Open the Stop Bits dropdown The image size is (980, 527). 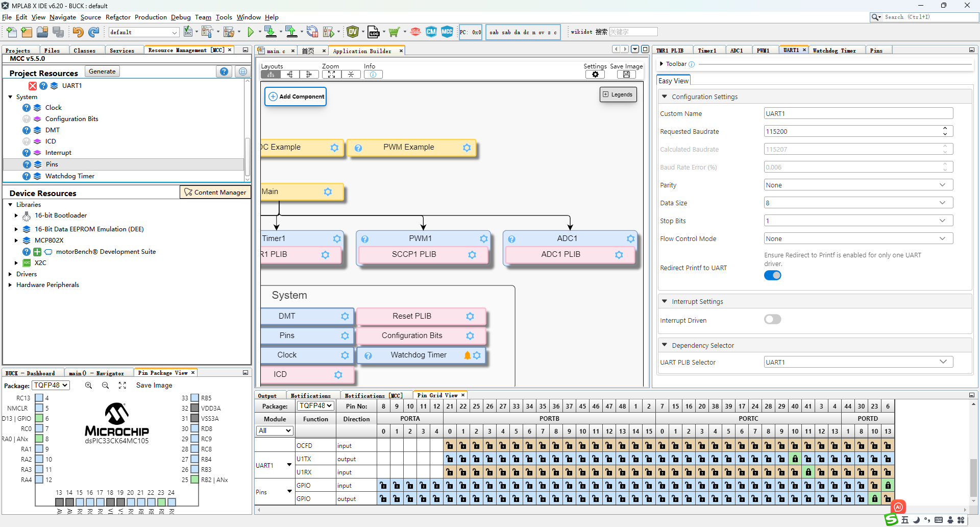pos(859,221)
